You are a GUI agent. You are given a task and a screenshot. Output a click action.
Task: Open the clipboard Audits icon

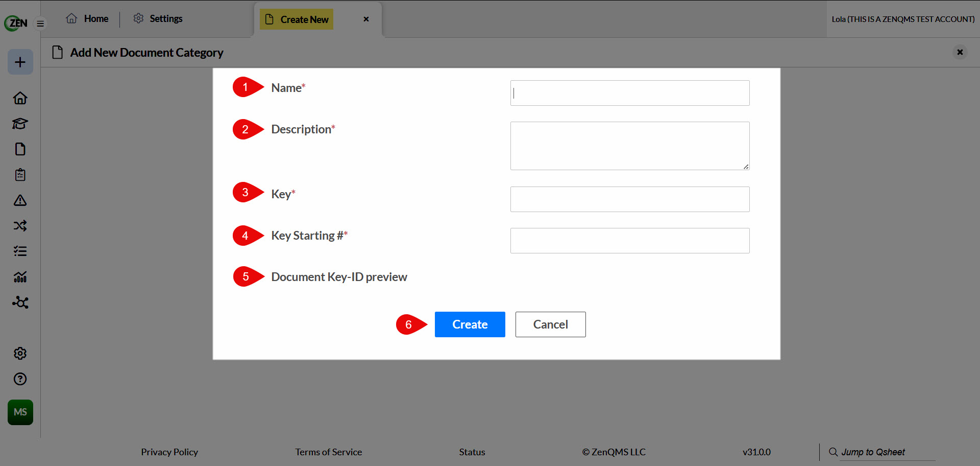coord(20,175)
